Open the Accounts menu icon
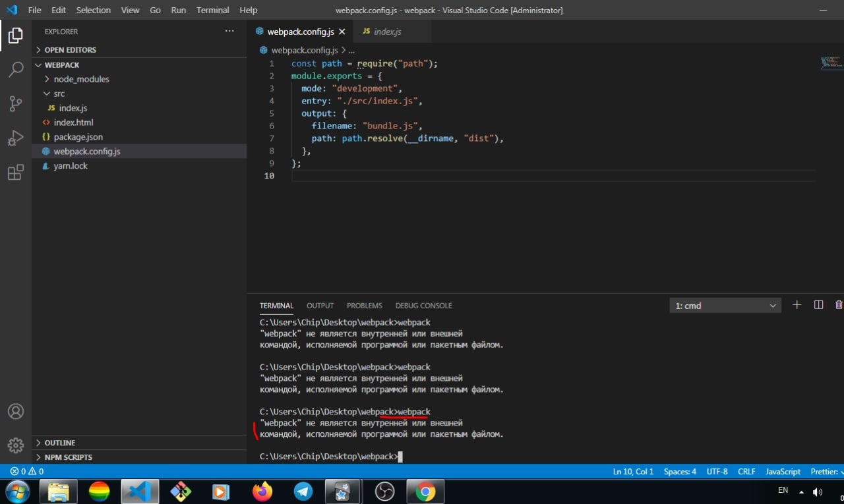The height and width of the screenshot is (504, 844). coord(16,411)
